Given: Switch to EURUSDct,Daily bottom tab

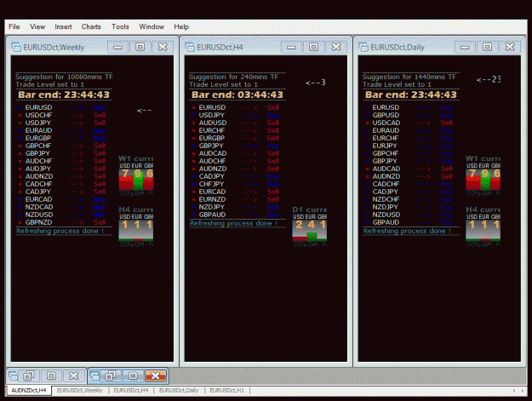Looking at the screenshot, I should [x=179, y=391].
